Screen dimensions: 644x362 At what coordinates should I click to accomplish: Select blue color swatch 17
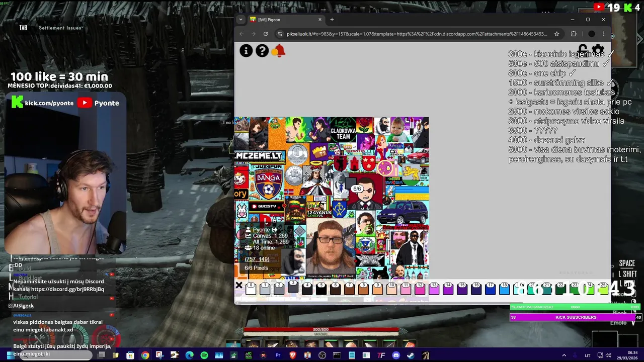pos(490,288)
